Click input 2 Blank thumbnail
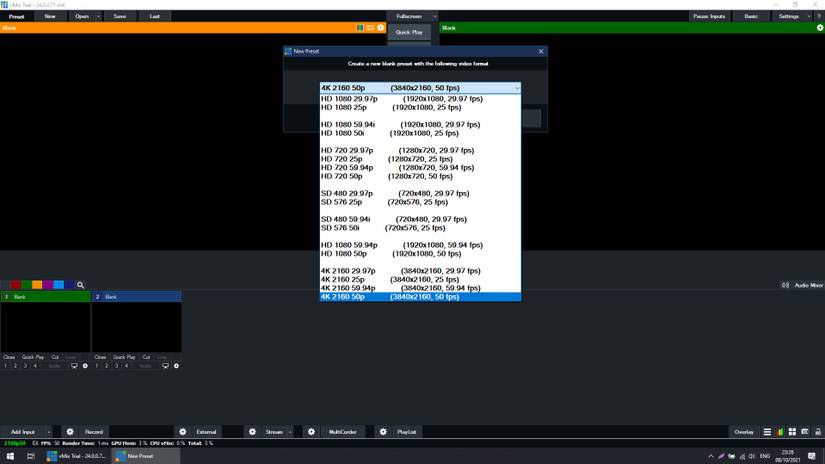The height and width of the screenshot is (464, 825). tap(137, 327)
